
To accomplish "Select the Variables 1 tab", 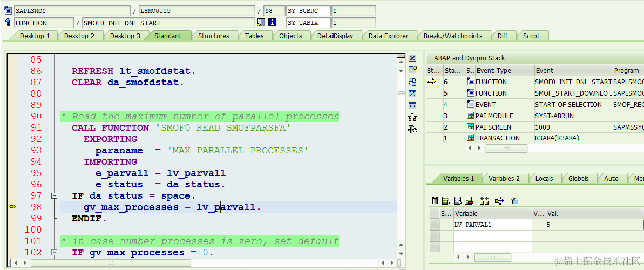I will (458, 178).
